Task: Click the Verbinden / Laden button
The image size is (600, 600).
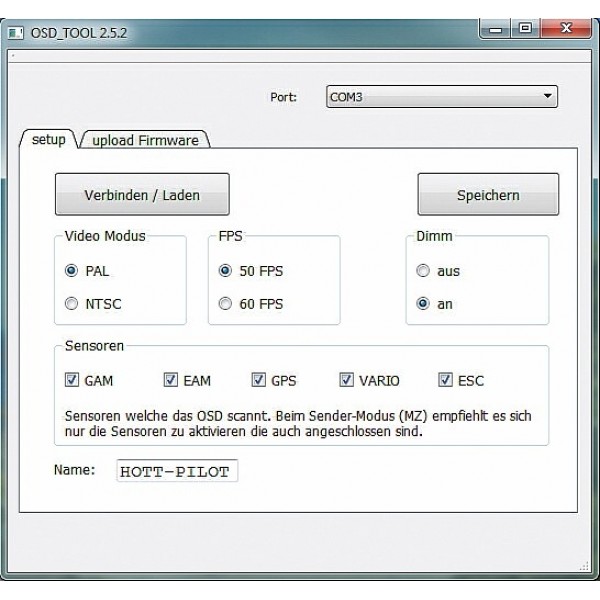Action: tap(142, 194)
